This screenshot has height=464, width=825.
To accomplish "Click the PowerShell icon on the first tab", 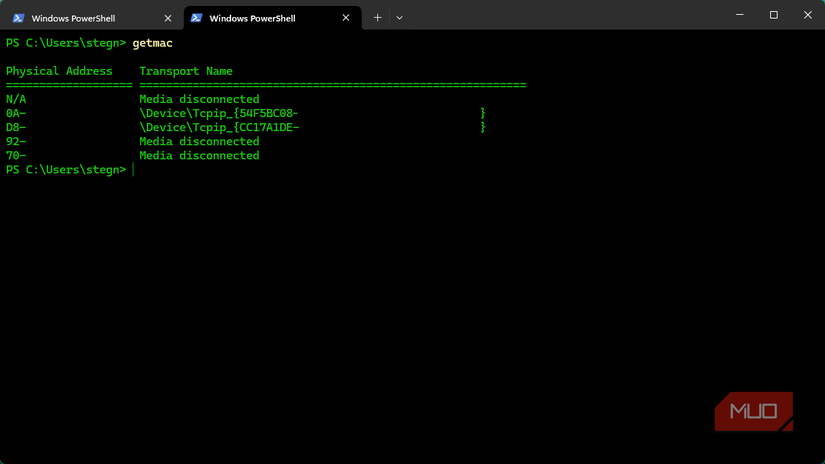I will tap(18, 18).
